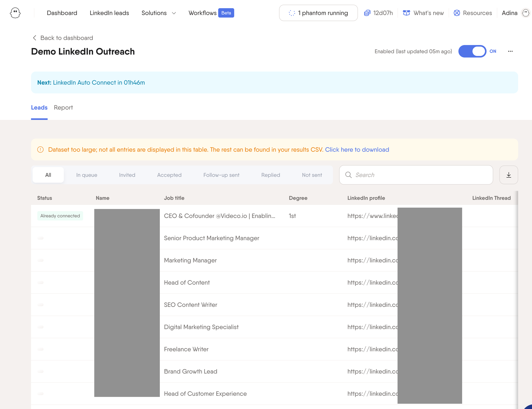
Task: Click Enabled last updated 05m ago text
Action: [x=413, y=51]
